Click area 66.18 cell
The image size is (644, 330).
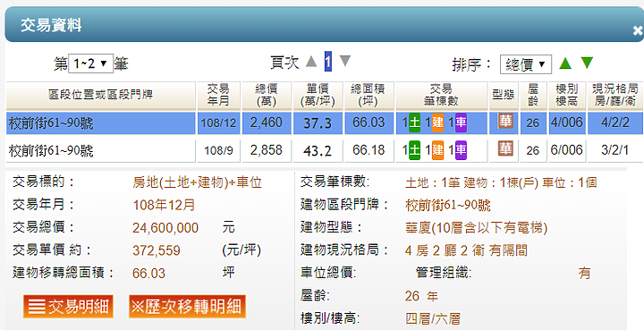(x=369, y=150)
